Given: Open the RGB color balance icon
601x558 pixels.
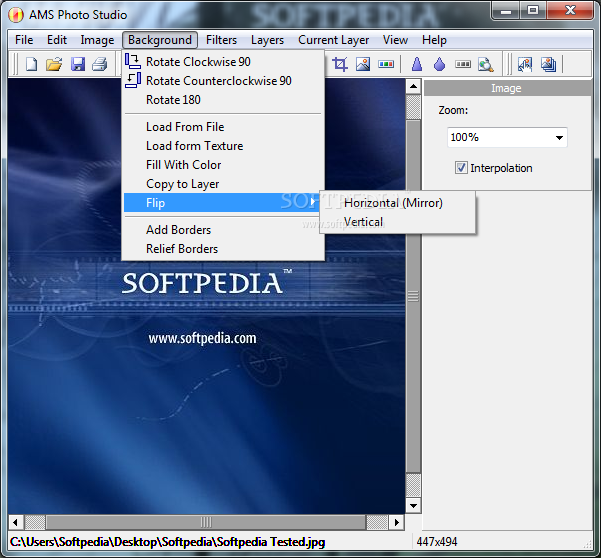Looking at the screenshot, I should point(386,64).
